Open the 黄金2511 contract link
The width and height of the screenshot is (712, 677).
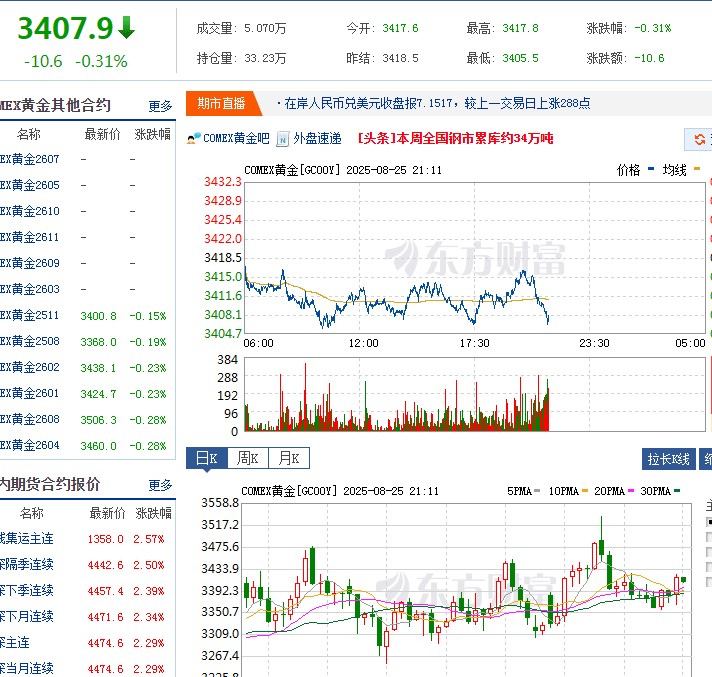coord(30,315)
